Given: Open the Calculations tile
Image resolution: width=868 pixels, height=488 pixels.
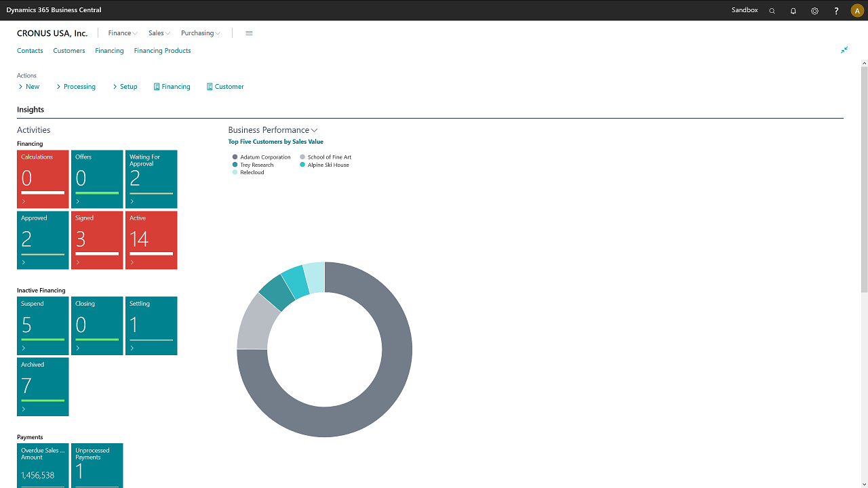Looking at the screenshot, I should click(43, 180).
